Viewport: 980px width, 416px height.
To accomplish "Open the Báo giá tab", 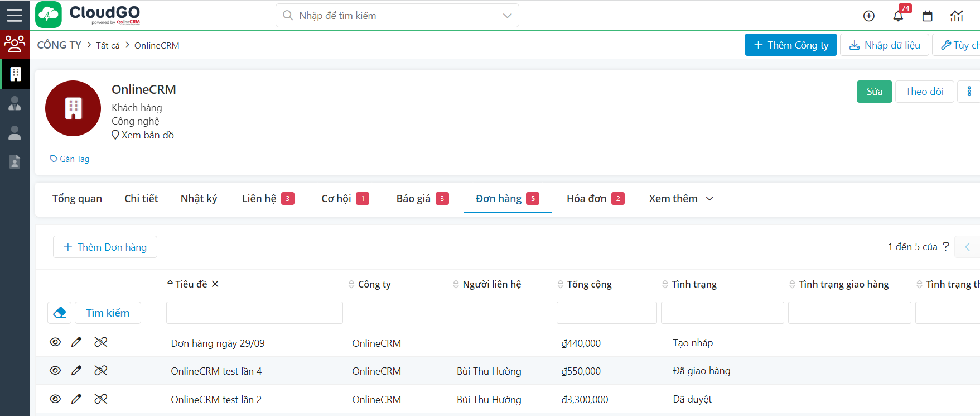I will 422,199.
